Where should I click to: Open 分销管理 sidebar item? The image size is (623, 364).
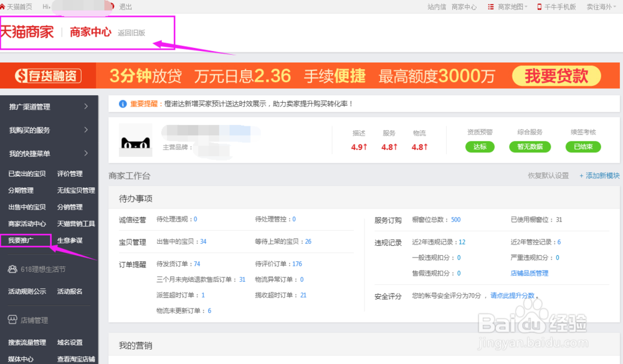[x=70, y=207]
